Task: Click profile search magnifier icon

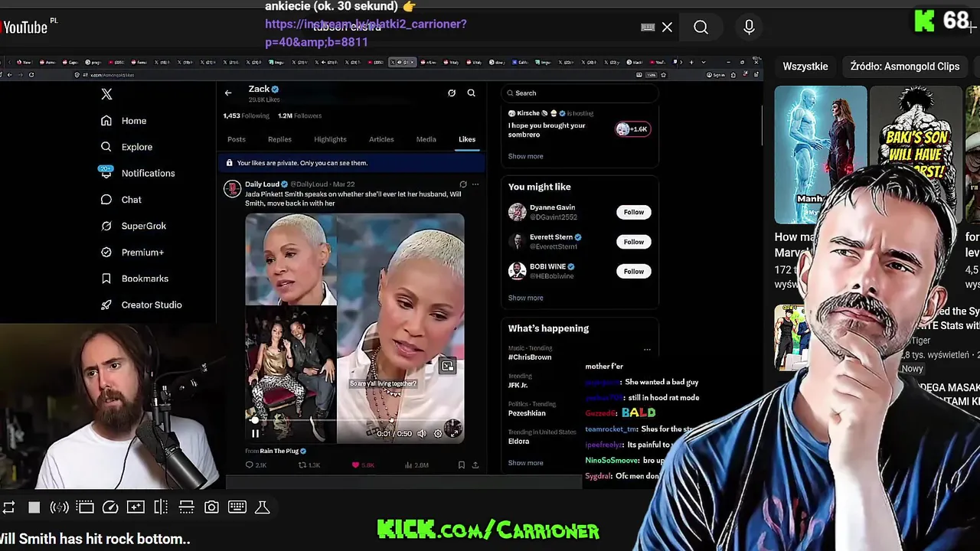Action: coord(472,93)
